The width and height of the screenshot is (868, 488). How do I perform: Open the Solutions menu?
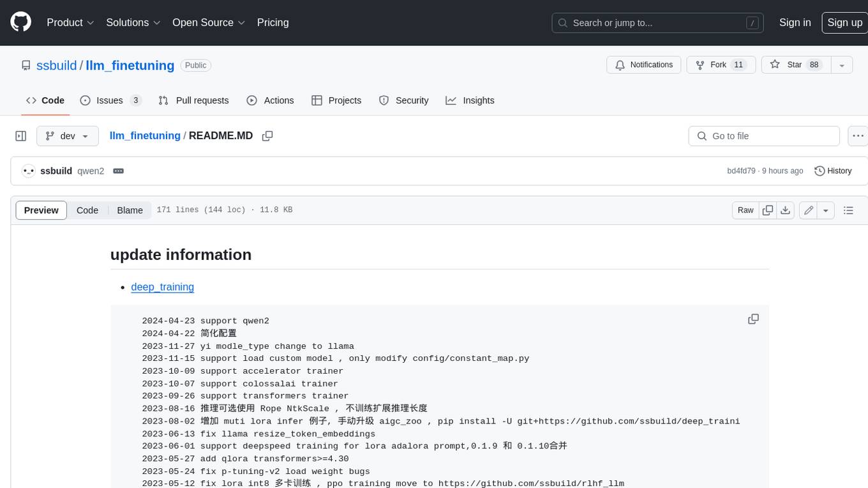pyautogui.click(x=133, y=22)
